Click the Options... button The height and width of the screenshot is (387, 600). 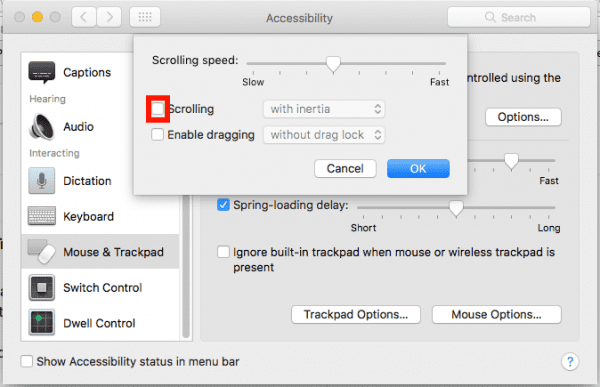pyautogui.click(x=523, y=117)
